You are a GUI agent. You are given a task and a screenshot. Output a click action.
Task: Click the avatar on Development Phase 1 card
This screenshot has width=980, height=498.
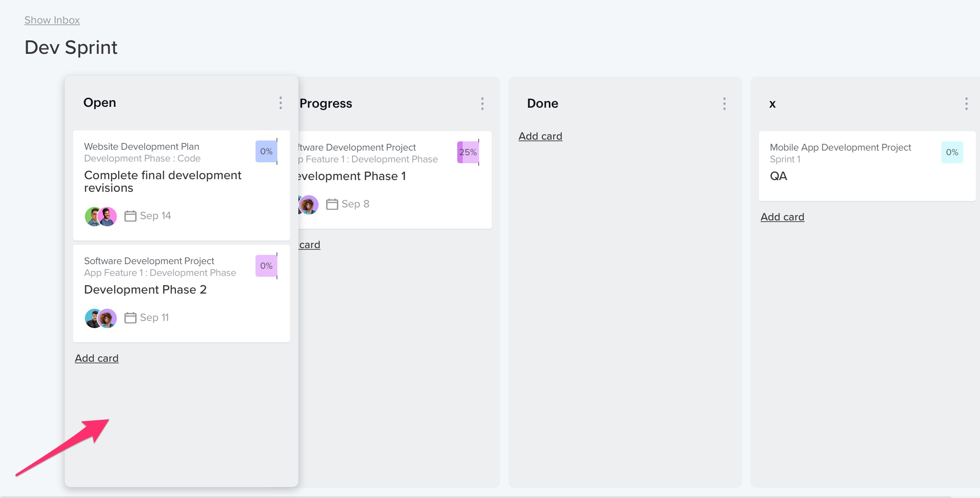(308, 205)
